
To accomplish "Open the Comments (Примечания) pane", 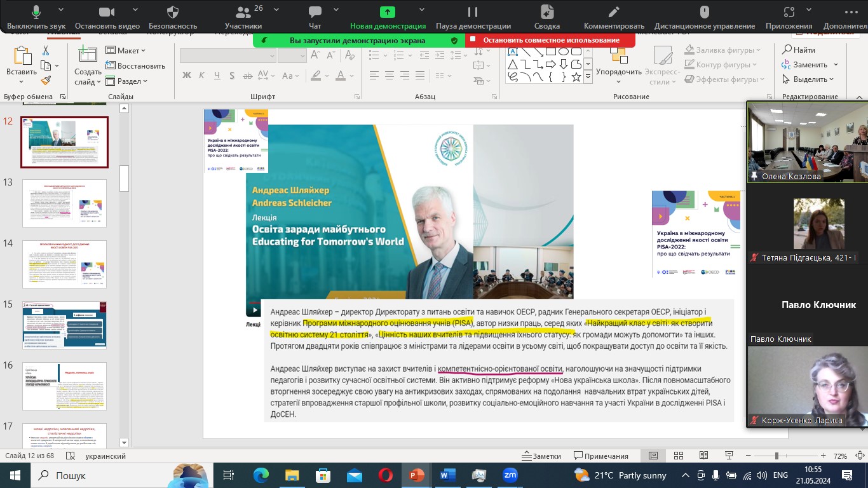I will (600, 456).
